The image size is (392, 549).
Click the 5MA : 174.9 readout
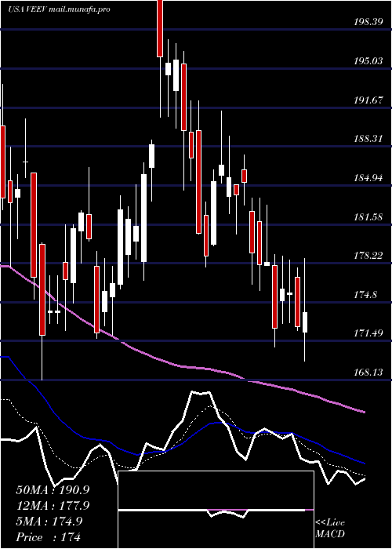[x=49, y=522]
